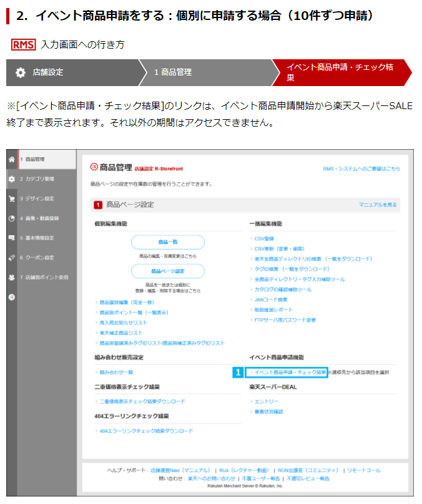Select 3 デザイン設定 in the side menu
This screenshot has height=504, width=422.
pyautogui.click(x=47, y=198)
